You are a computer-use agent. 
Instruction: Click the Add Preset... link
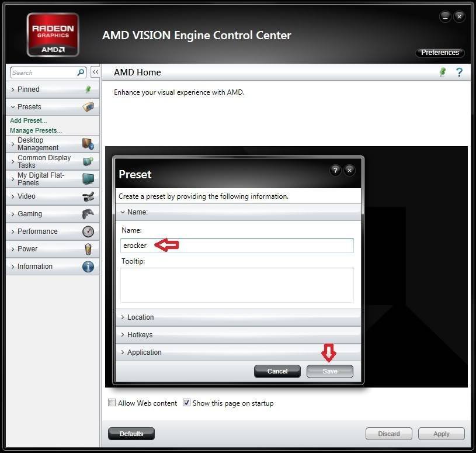tap(28, 120)
